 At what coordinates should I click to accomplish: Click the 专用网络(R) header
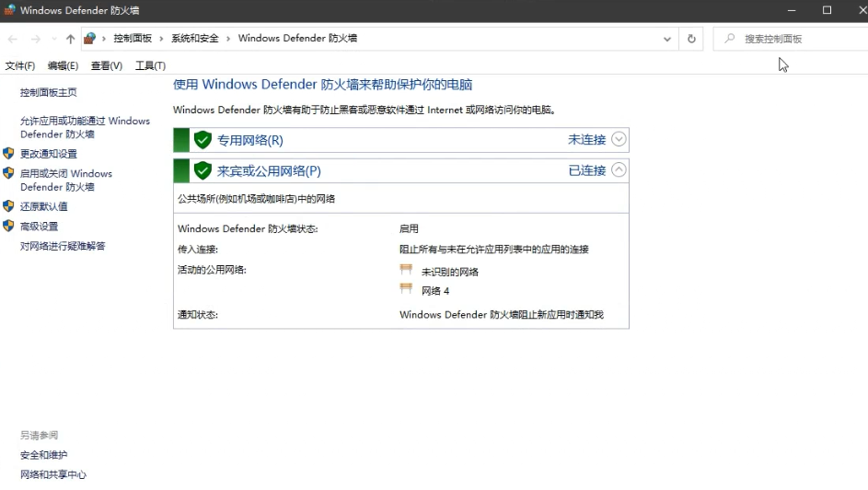(249, 140)
